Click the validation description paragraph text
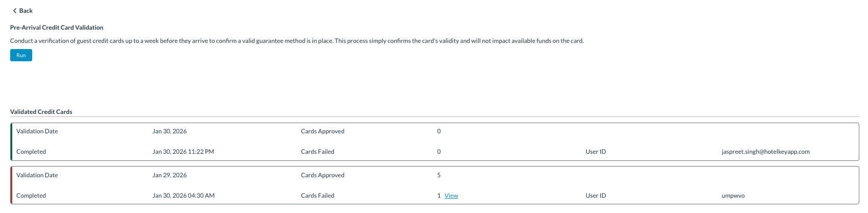This screenshot has width=868, height=213. (297, 41)
